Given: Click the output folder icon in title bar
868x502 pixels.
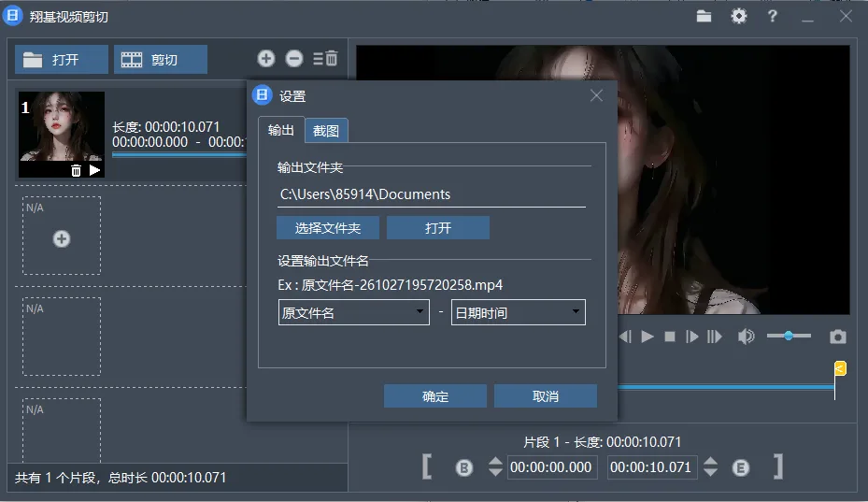Looking at the screenshot, I should click(x=704, y=17).
